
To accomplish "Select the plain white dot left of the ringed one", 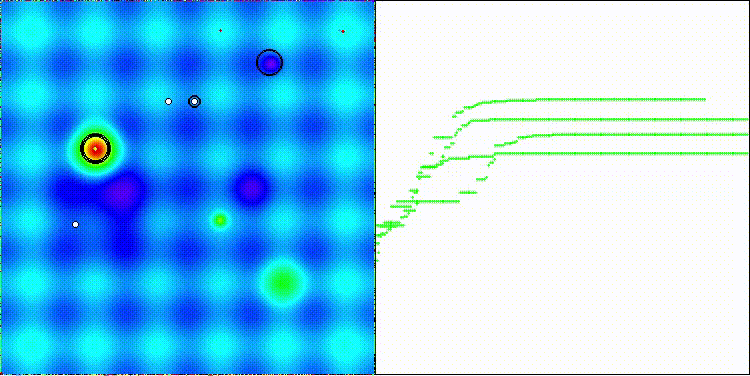I will pyautogui.click(x=168, y=101).
